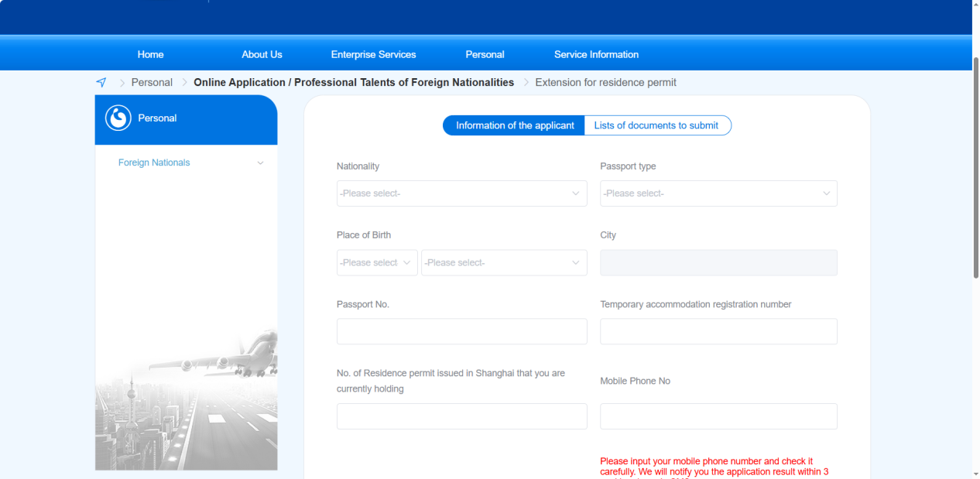Click Extension for residence permit breadcrumb
This screenshot has height=479, width=980.
pos(606,82)
